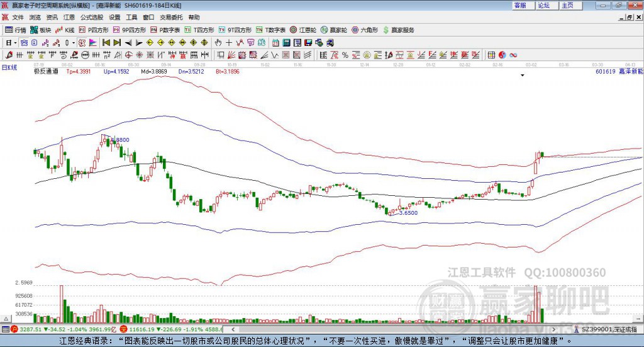
Task: Select the spiral drawing tool
Action: pyautogui.click(x=64, y=55)
